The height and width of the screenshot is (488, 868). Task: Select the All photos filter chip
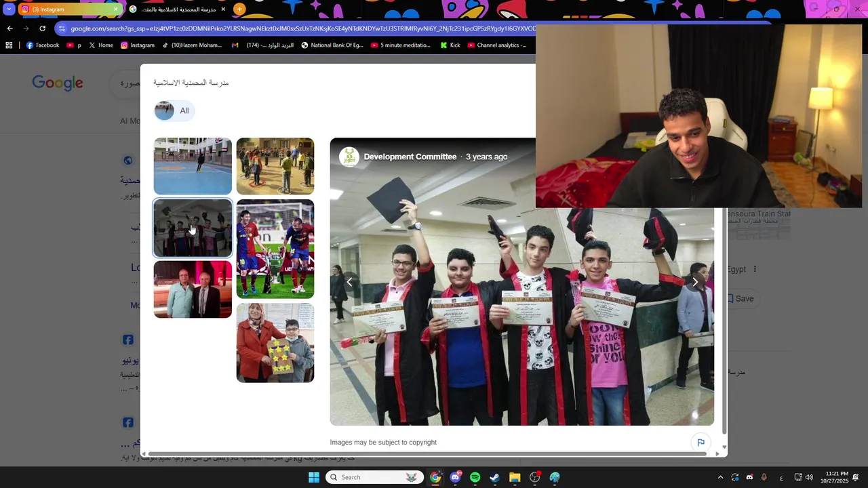tap(174, 110)
